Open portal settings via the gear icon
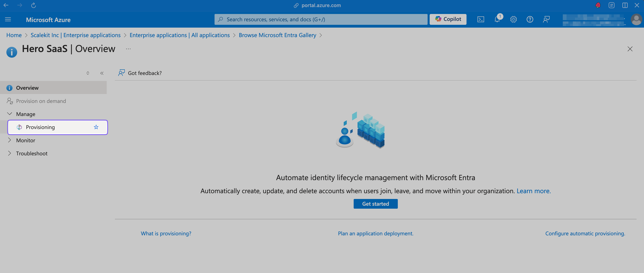The height and width of the screenshot is (273, 644). coord(513,19)
